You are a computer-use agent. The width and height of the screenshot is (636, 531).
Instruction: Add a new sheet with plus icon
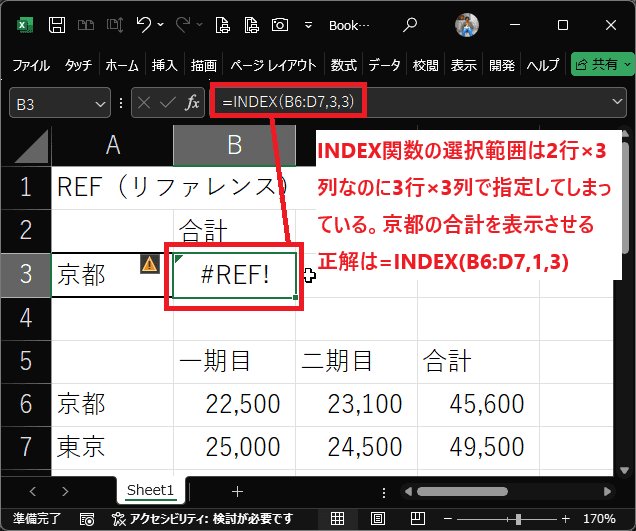(237, 491)
